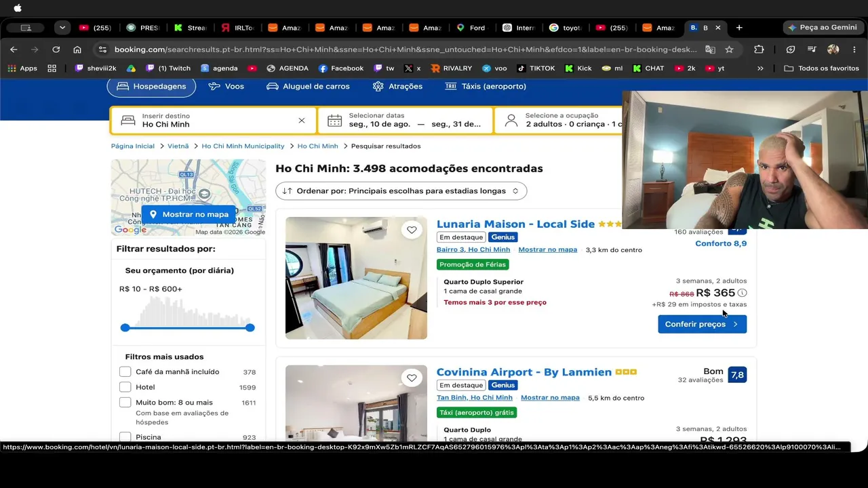
Task: Click the maximum budget slider handle
Action: [x=250, y=327]
